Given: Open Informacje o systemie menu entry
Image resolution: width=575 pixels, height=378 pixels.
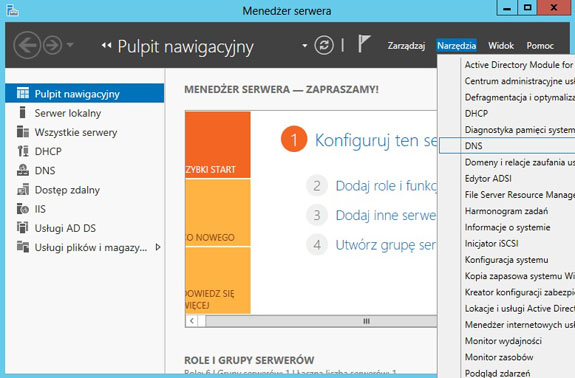Looking at the screenshot, I should click(506, 227).
